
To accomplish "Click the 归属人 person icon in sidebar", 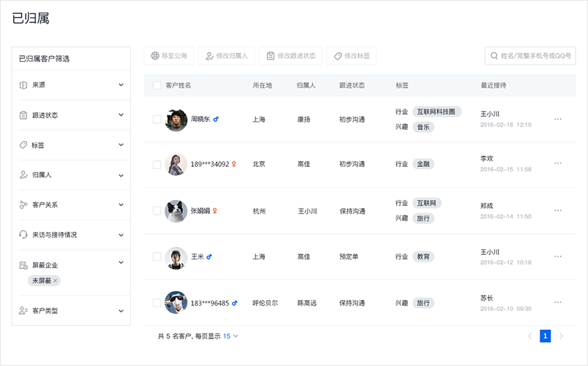I will pos(24,175).
